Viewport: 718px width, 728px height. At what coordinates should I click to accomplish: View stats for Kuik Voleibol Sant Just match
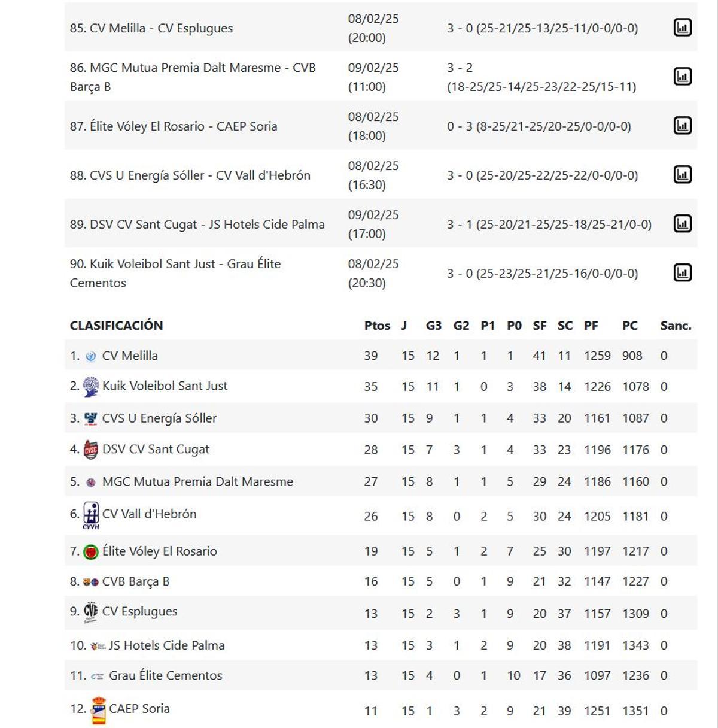(x=682, y=273)
